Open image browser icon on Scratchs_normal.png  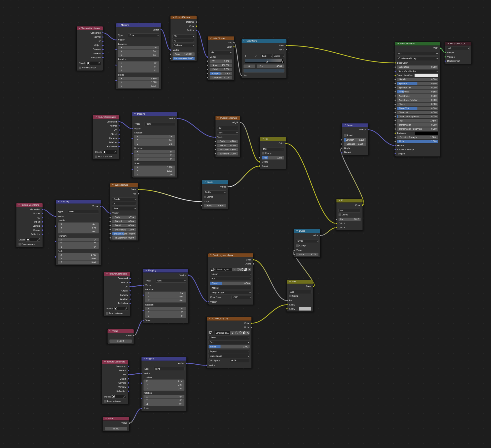(x=213, y=269)
